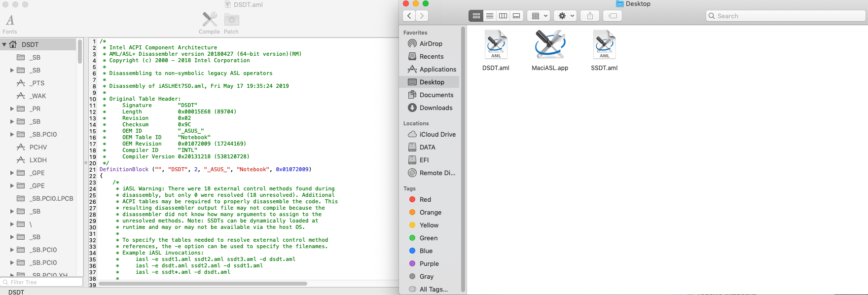
Task: Focus the Finder Search field
Action: (x=786, y=16)
